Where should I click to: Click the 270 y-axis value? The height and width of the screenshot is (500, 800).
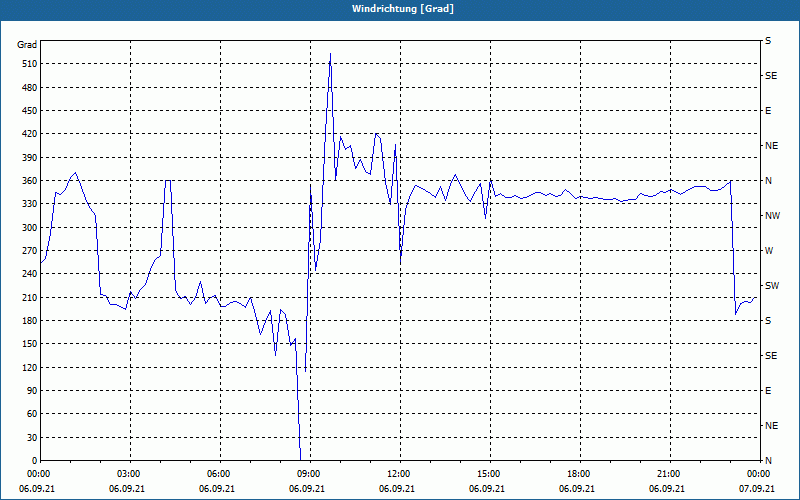point(30,251)
